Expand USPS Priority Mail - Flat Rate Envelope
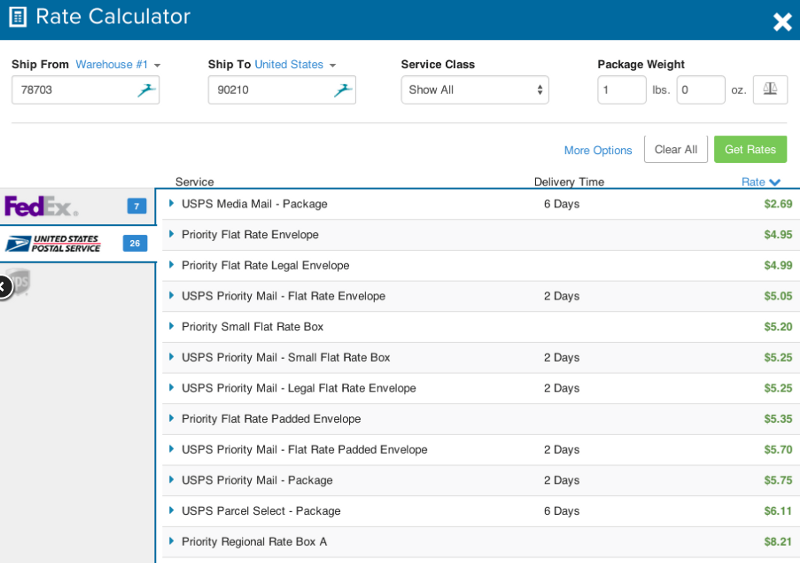This screenshot has width=800, height=563. click(x=171, y=295)
